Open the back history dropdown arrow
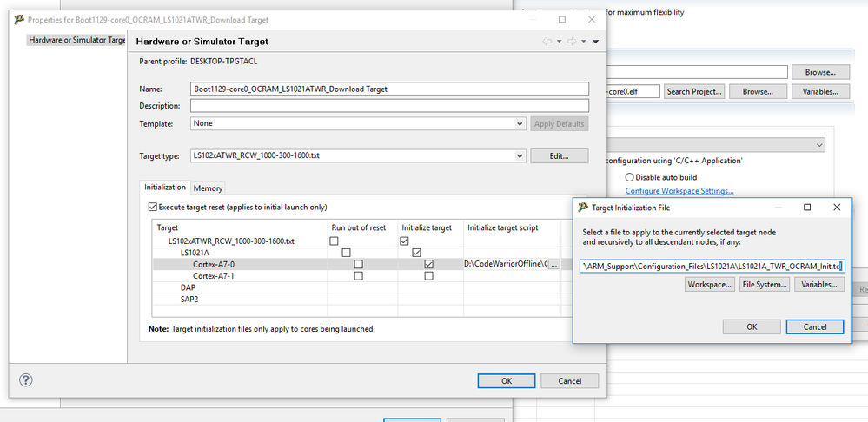 coord(559,42)
